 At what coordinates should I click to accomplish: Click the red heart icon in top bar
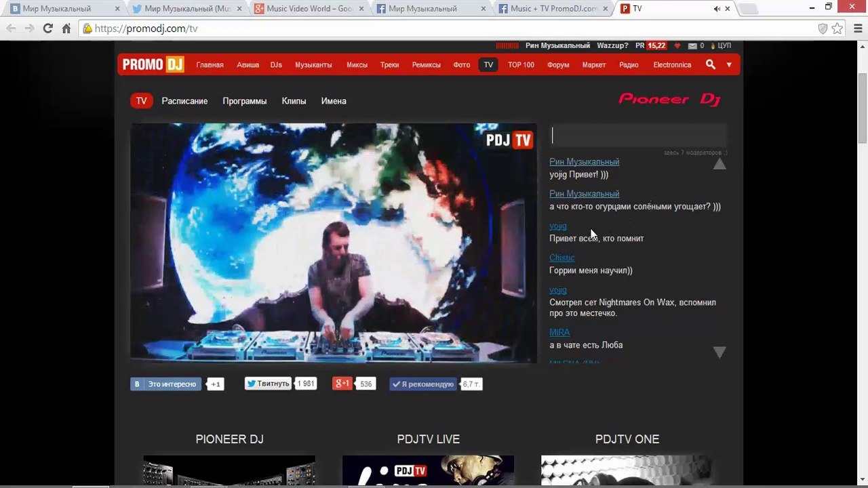(677, 46)
